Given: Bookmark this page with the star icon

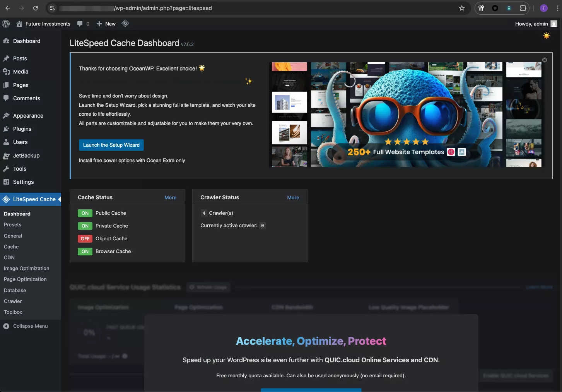Looking at the screenshot, I should pos(461,8).
